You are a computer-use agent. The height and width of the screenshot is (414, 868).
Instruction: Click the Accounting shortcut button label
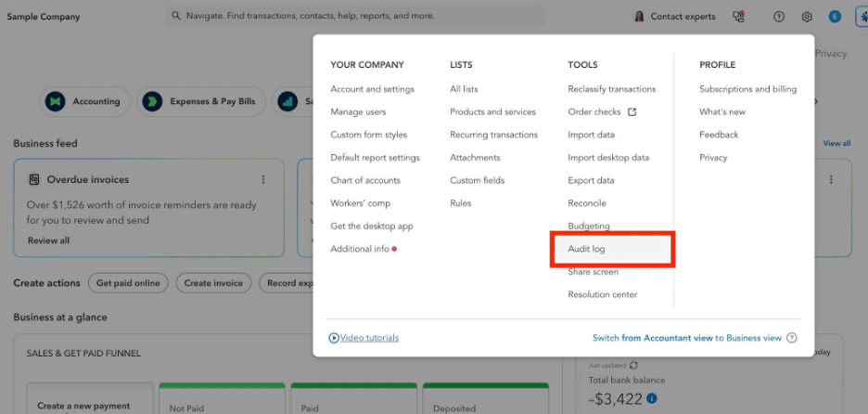click(96, 101)
